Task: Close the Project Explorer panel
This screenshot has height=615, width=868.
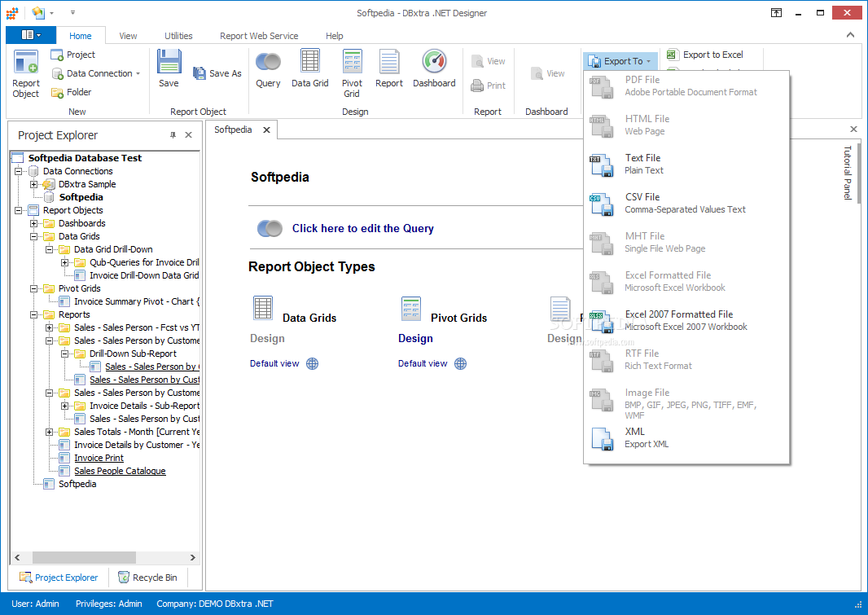Action: pos(188,135)
